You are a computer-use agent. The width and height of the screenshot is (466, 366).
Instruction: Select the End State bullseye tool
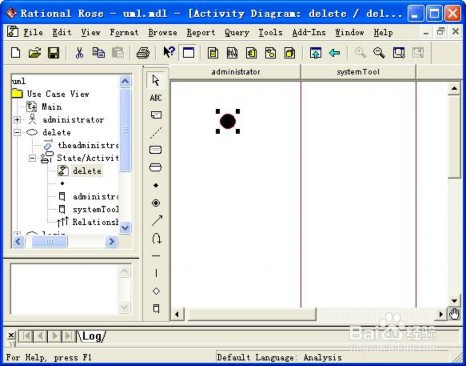coord(156,203)
